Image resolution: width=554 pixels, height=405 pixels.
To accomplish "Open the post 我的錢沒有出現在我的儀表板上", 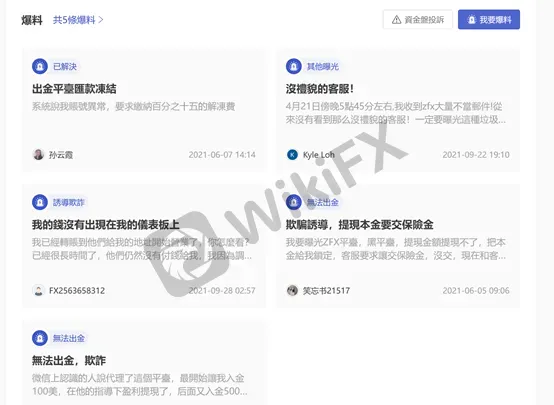I will [x=106, y=225].
